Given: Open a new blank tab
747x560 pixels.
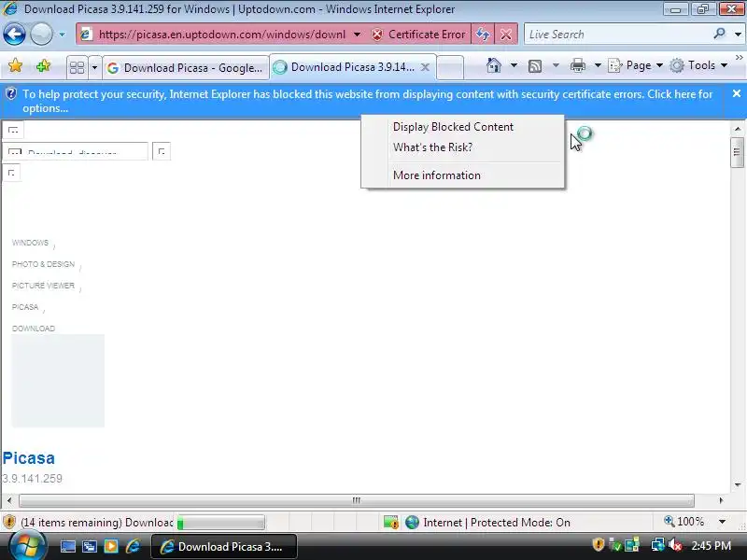Looking at the screenshot, I should (450, 67).
